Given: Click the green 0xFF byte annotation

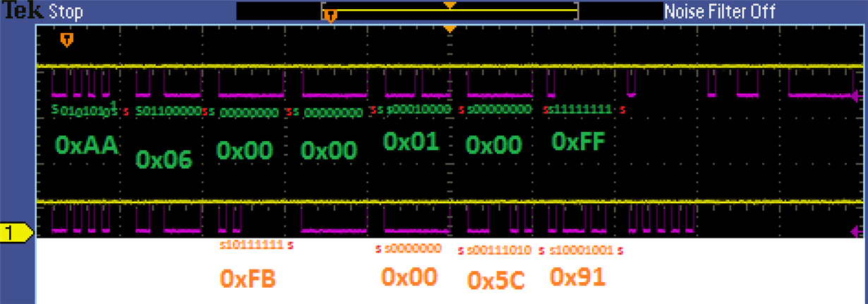Looking at the screenshot, I should click(579, 142).
